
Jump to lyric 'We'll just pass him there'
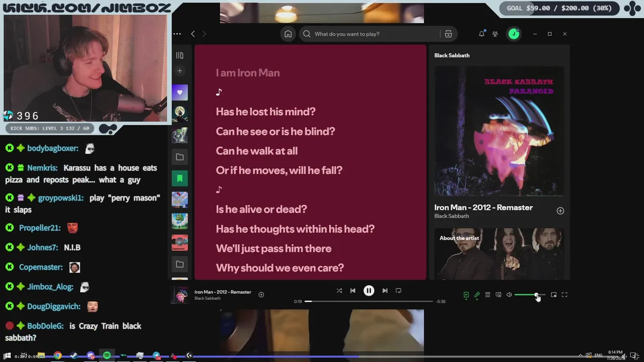[273, 248]
